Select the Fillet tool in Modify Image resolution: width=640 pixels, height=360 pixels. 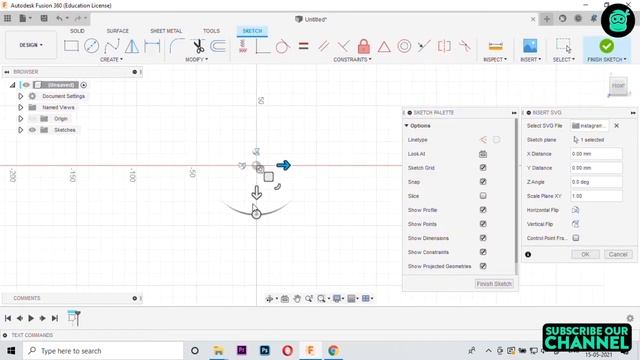point(177,46)
